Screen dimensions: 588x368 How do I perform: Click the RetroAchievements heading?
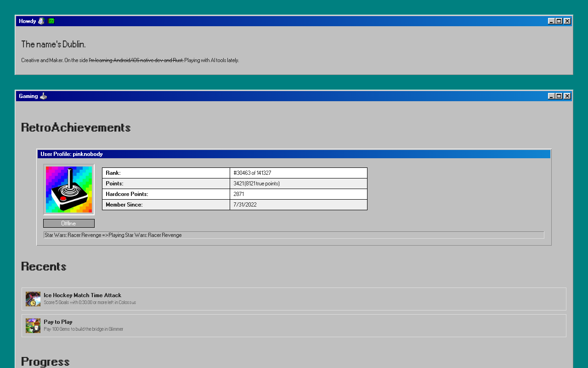point(76,127)
